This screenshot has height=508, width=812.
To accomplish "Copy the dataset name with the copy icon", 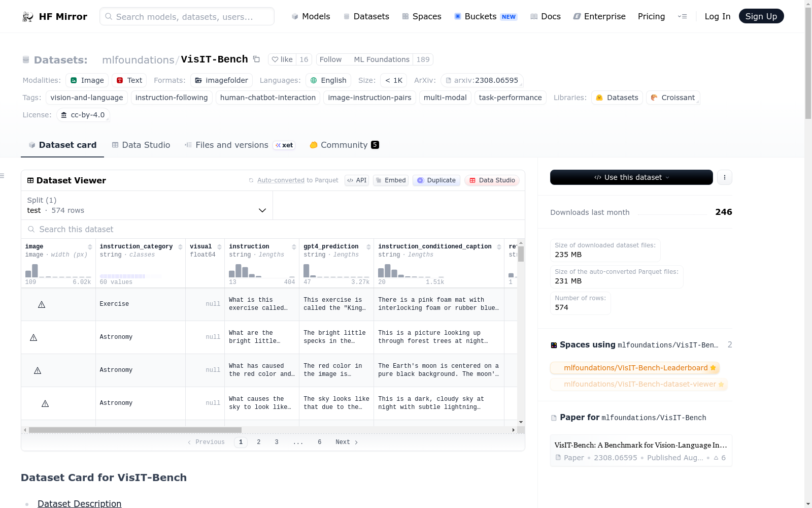I will 257,59.
